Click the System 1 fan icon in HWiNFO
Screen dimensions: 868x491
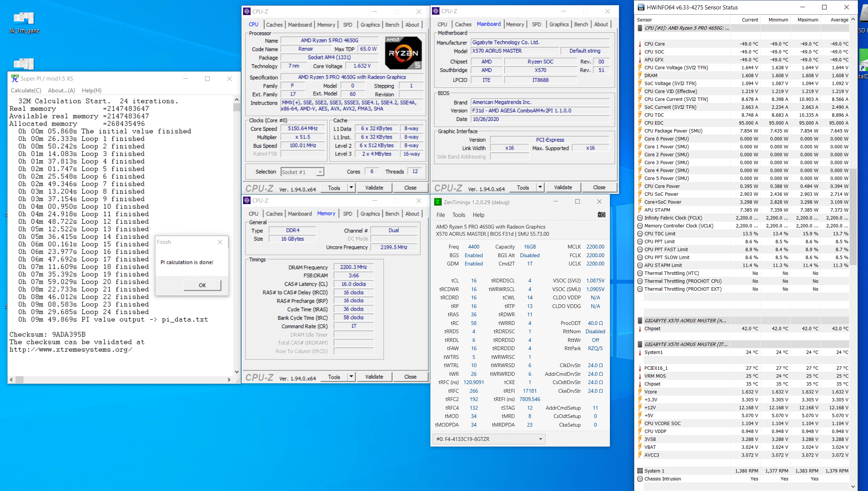point(640,471)
